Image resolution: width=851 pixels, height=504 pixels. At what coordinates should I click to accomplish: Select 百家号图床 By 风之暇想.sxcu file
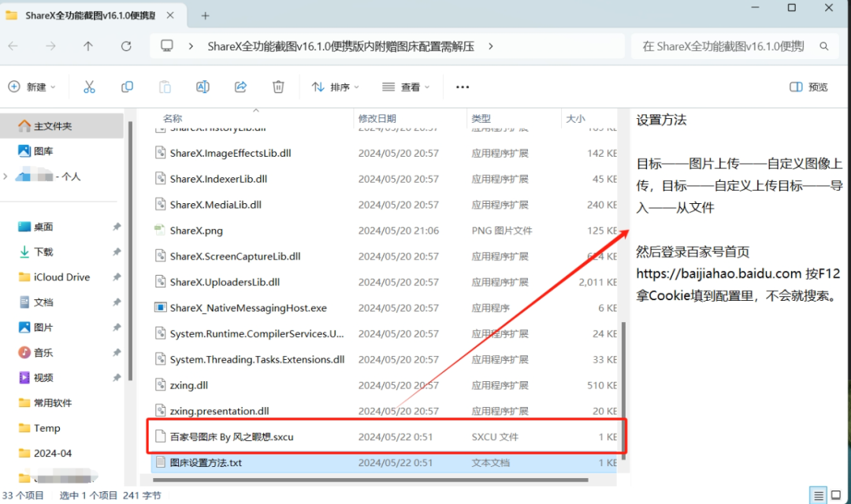pos(385,437)
